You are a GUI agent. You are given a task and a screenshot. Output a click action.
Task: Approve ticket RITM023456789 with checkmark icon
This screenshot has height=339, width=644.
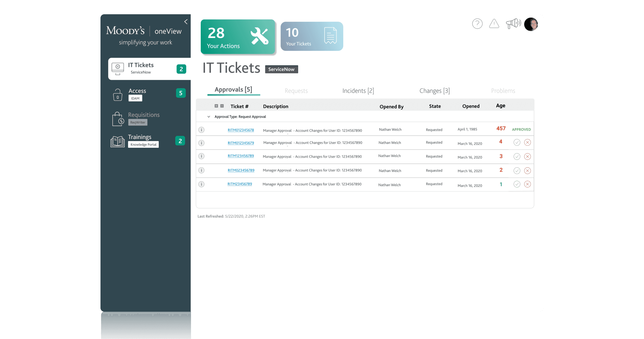(x=517, y=171)
